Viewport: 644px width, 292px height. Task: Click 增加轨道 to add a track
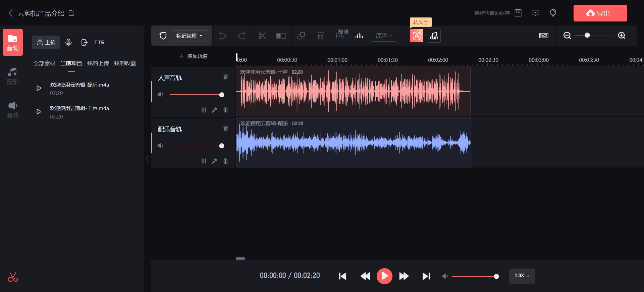pos(193,56)
